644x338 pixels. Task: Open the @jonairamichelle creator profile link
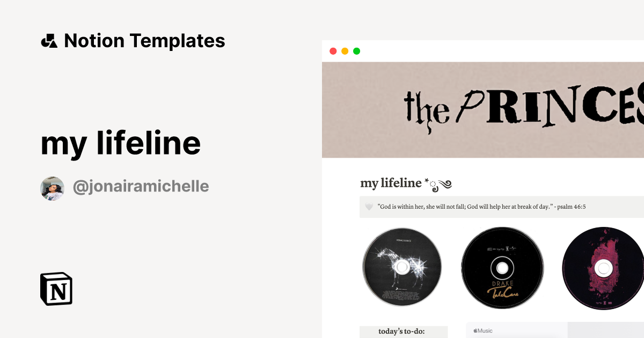coord(141,186)
